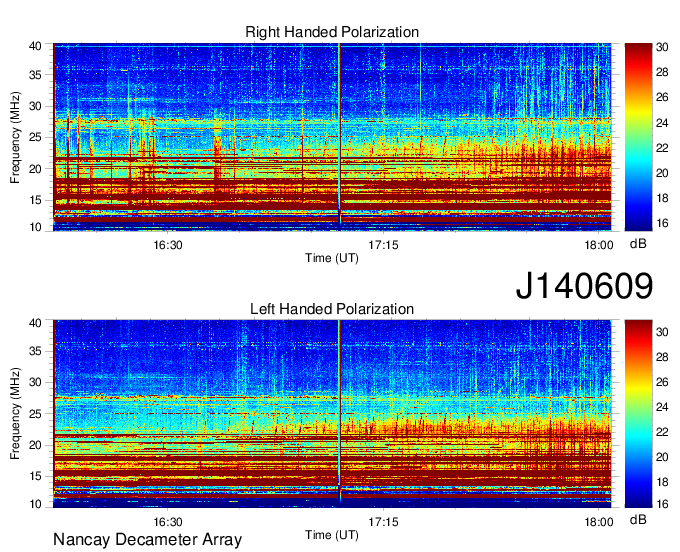
Task: Click the lower colorbar's 26 dB value
Action: coord(662,382)
